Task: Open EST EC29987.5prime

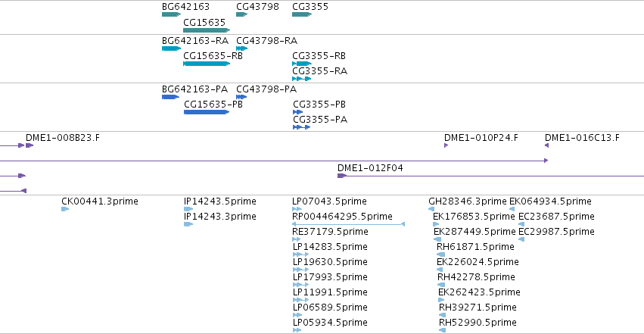Action: [521, 239]
